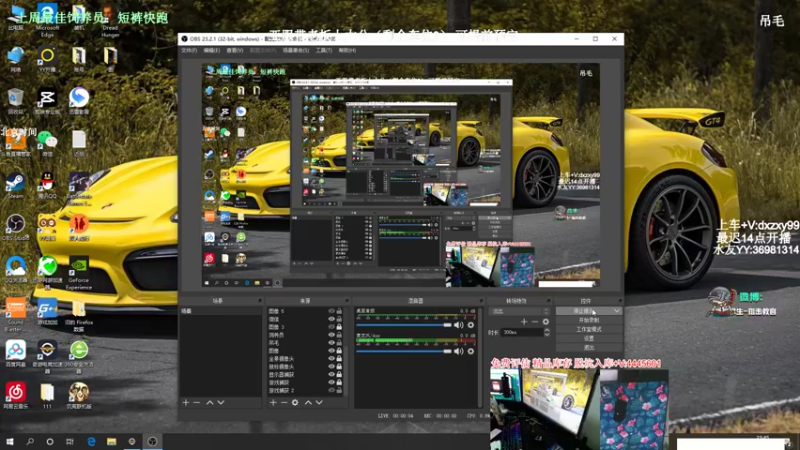The width and height of the screenshot is (800, 450).
Task: Open the 111 folder on desktop
Action: pos(47,395)
